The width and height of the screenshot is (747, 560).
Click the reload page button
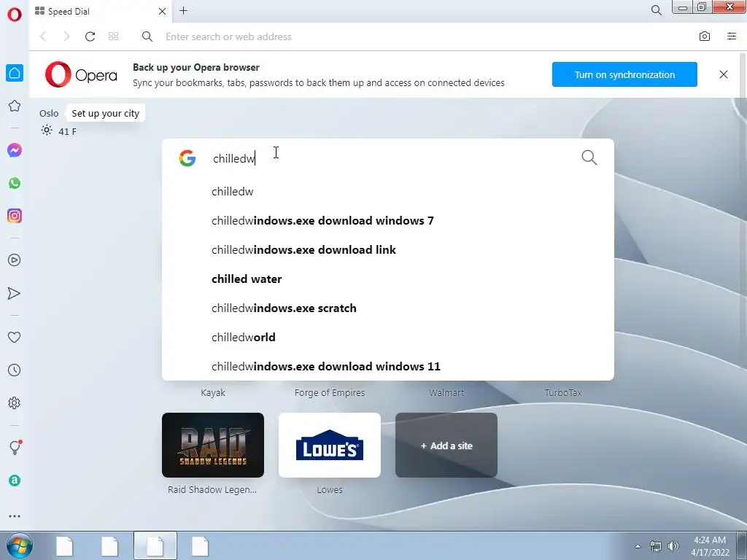(x=90, y=36)
